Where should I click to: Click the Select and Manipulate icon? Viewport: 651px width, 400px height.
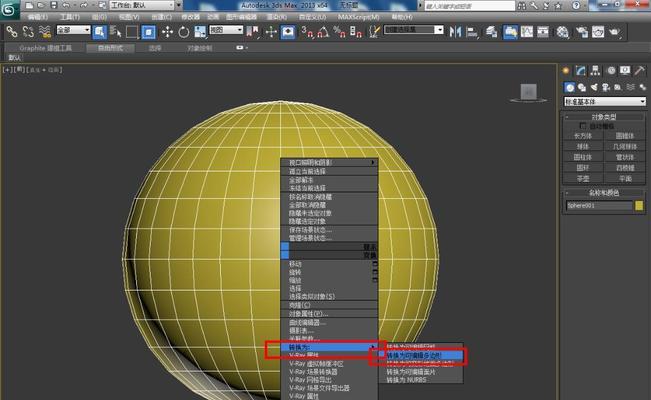pyautogui.click(x=271, y=32)
